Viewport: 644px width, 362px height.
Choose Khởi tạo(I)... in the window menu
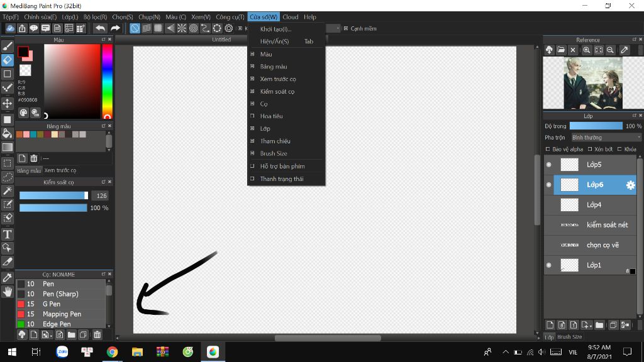tap(286, 29)
